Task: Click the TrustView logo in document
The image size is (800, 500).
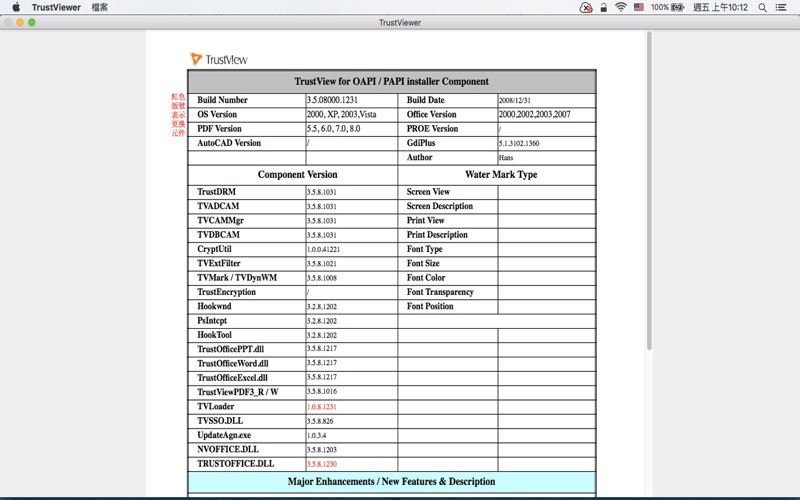Action: (218, 59)
